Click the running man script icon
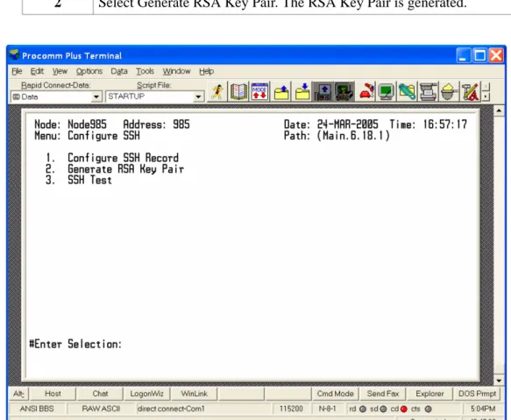Image resolution: width=511 pixels, height=420 pixels. tap(217, 91)
